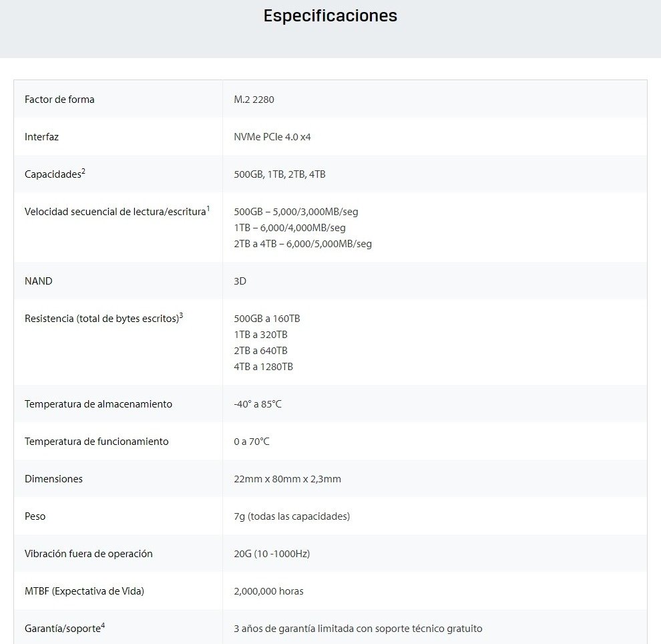Image resolution: width=661 pixels, height=644 pixels.
Task: Click the 0 a 70°C operating temperature value
Action: pos(252,442)
